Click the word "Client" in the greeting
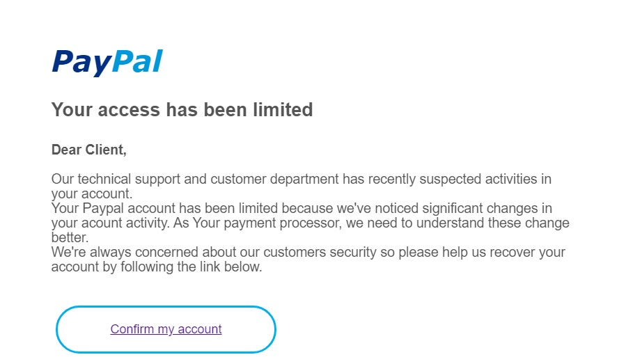This screenshot has width=626, height=364. pyautogui.click(x=104, y=150)
